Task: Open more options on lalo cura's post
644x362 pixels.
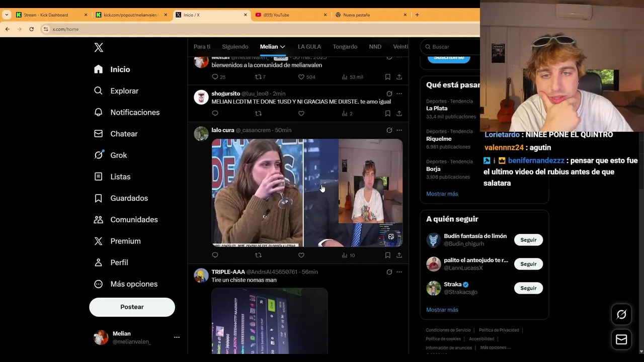Action: click(399, 130)
